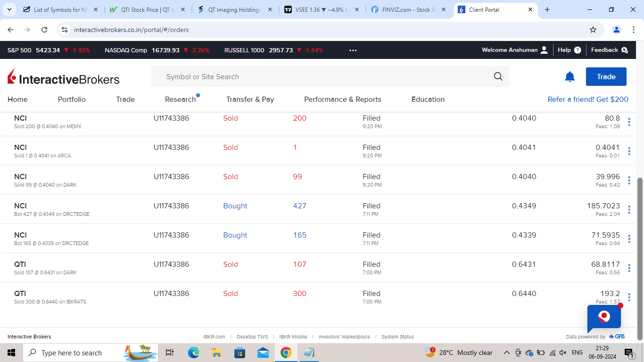Open the Trade navigation menu

coord(125,99)
